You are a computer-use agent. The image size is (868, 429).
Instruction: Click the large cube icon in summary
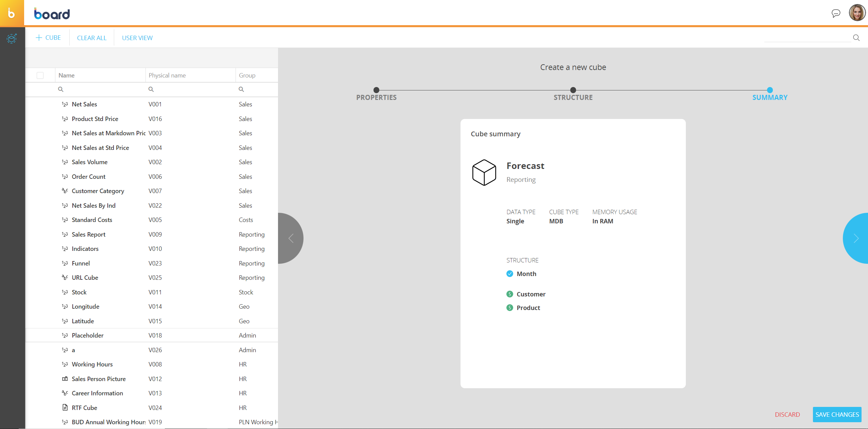click(x=484, y=172)
